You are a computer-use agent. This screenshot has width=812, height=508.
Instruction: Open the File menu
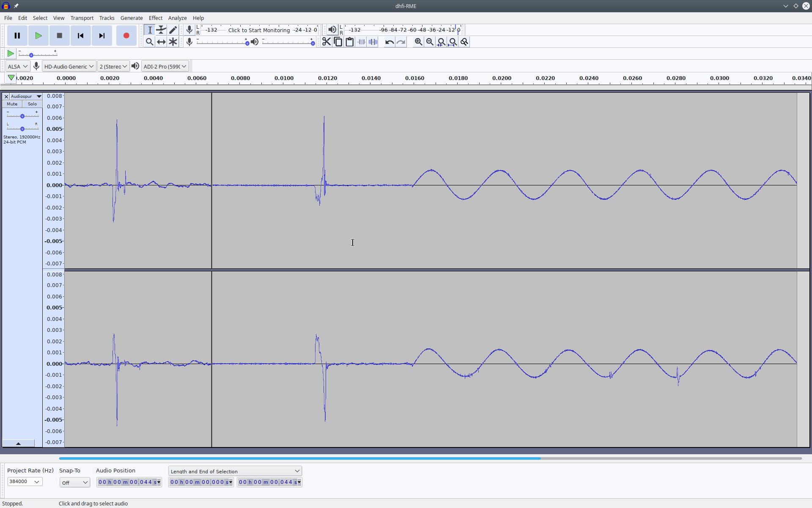click(x=8, y=18)
